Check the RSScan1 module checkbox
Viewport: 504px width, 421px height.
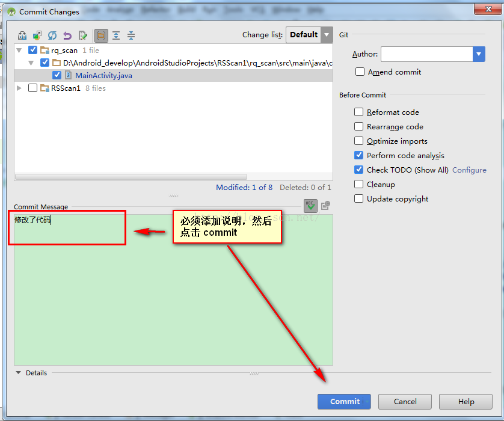pos(33,88)
